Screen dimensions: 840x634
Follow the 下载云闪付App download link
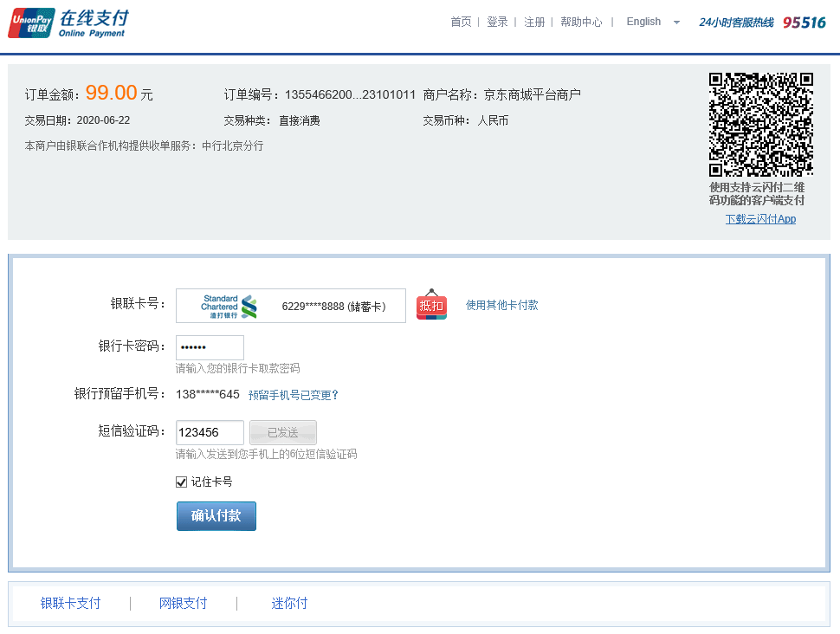(x=760, y=218)
